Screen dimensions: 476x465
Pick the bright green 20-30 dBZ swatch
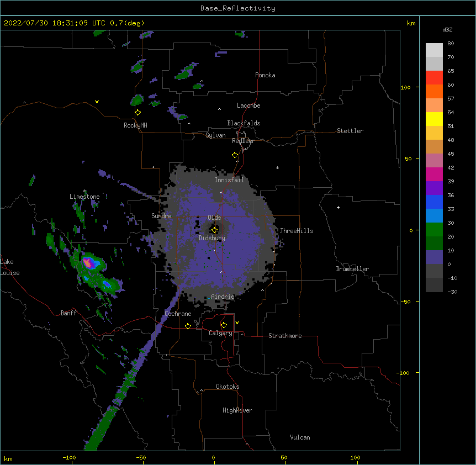(434, 230)
